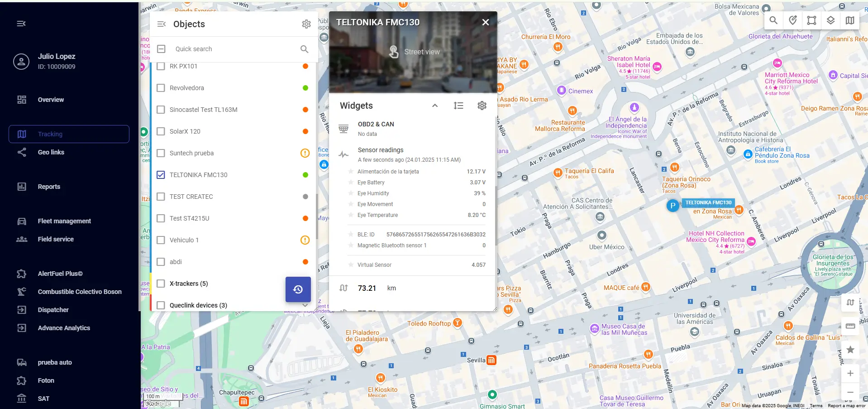This screenshot has width=868, height=409.
Task: Open map layers tool
Action: (x=830, y=20)
